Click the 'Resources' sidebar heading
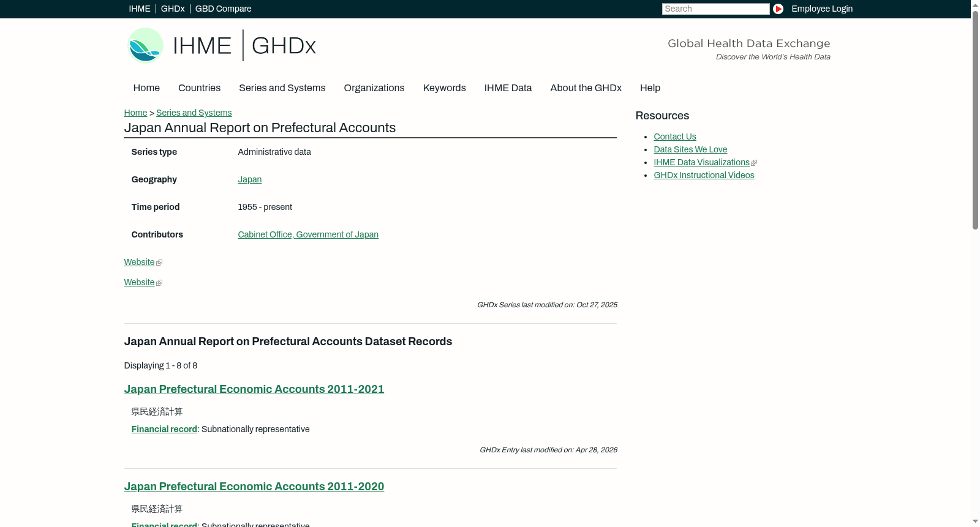Image resolution: width=980 pixels, height=527 pixels. click(662, 116)
